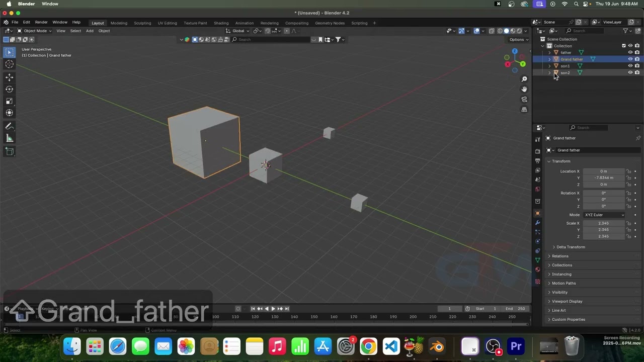Viewport: 644px width, 362px height.
Task: Open the Render menu
Action: tap(41, 23)
